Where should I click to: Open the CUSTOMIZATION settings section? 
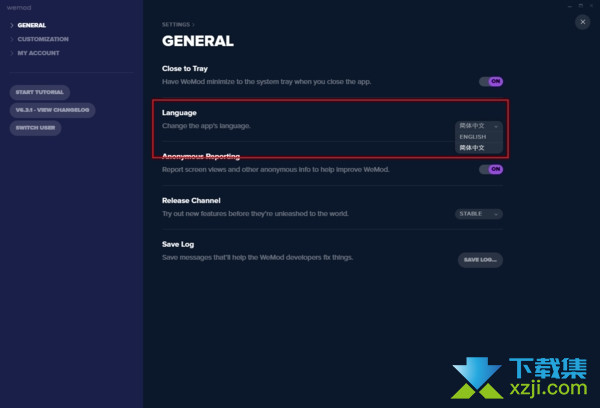click(43, 39)
